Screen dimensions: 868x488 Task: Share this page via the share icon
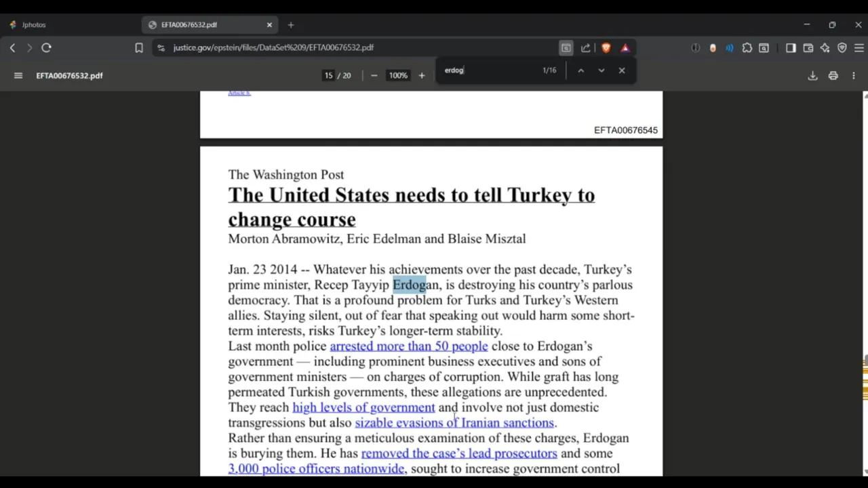click(x=586, y=47)
